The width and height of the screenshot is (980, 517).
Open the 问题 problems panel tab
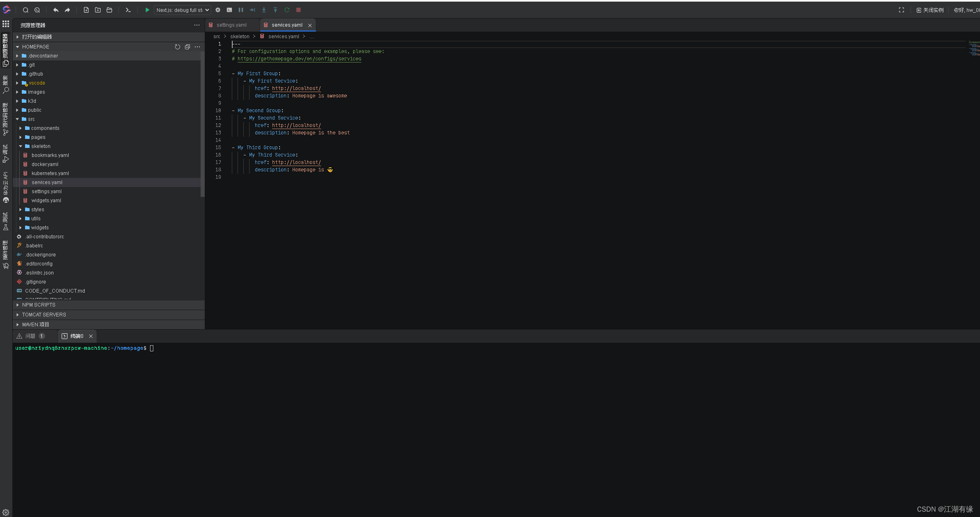(30, 336)
